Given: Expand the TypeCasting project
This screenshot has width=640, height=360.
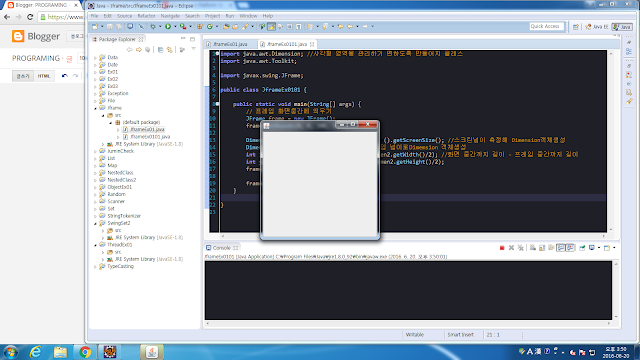Looking at the screenshot, I should coord(96,267).
